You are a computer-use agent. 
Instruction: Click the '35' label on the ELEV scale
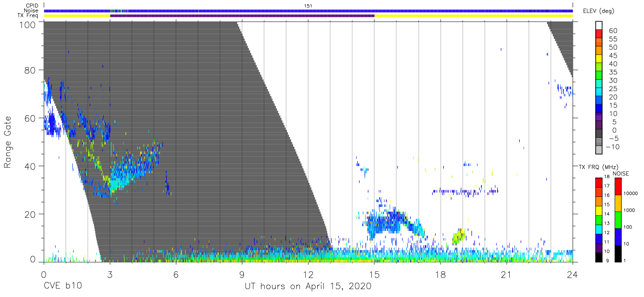click(613, 72)
